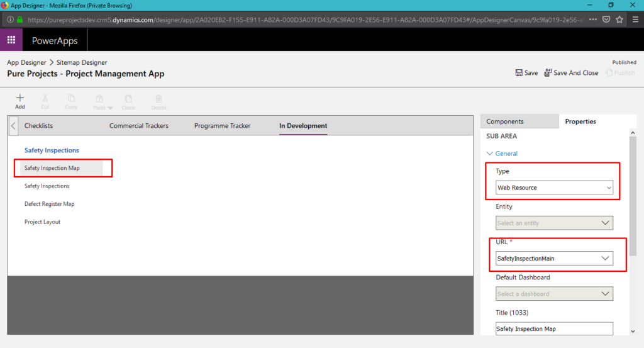Click the SUB AREA heading text
The image size is (644, 348).
(501, 136)
